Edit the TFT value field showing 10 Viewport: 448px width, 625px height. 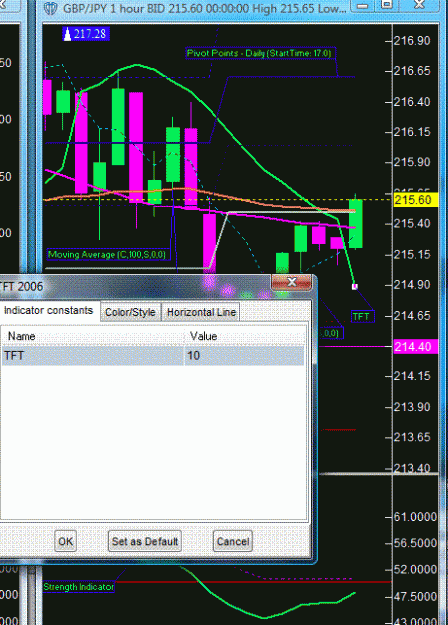click(x=244, y=356)
